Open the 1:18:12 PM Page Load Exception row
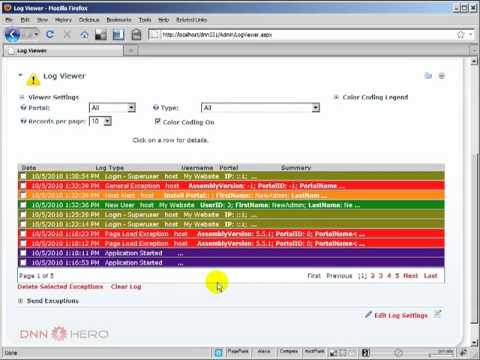The width and height of the screenshot is (480, 360). pyautogui.click(x=231, y=244)
